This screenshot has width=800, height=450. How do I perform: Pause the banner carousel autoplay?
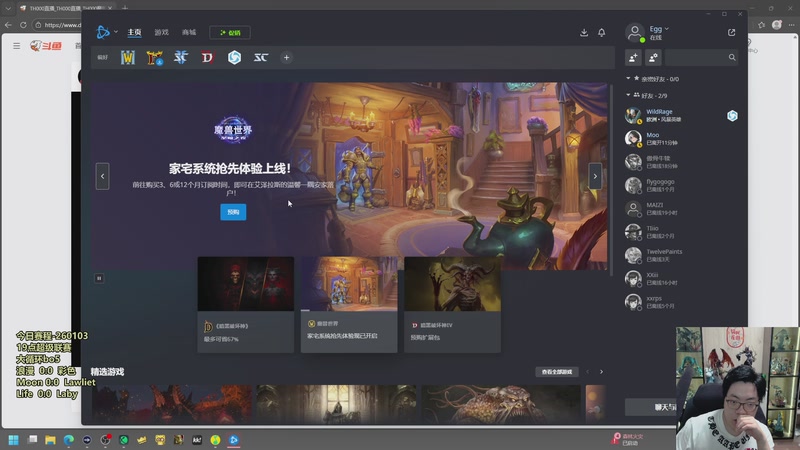pyautogui.click(x=99, y=278)
